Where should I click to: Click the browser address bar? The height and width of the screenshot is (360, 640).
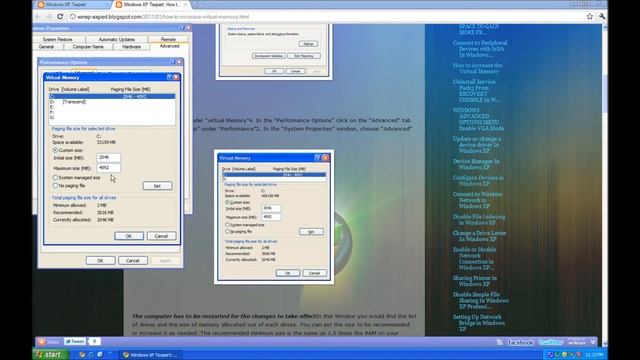tap(326, 16)
